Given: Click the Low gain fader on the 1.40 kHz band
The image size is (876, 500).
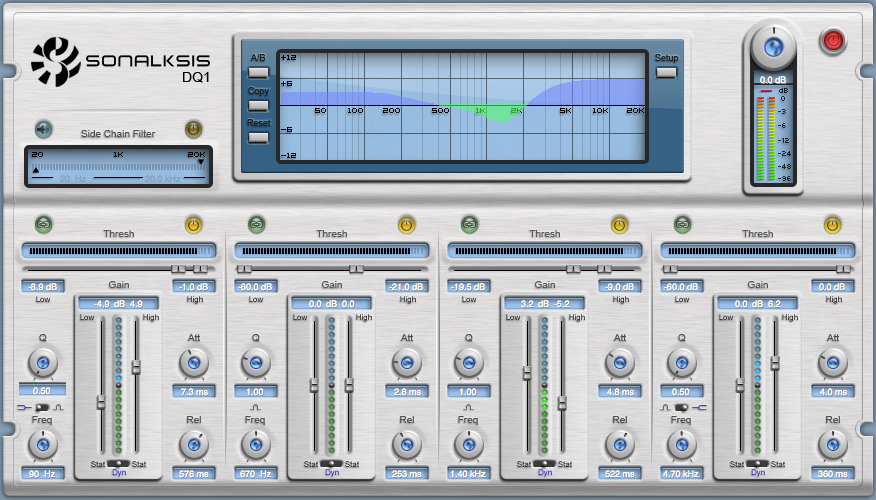Looking at the screenshot, I should tap(527, 373).
